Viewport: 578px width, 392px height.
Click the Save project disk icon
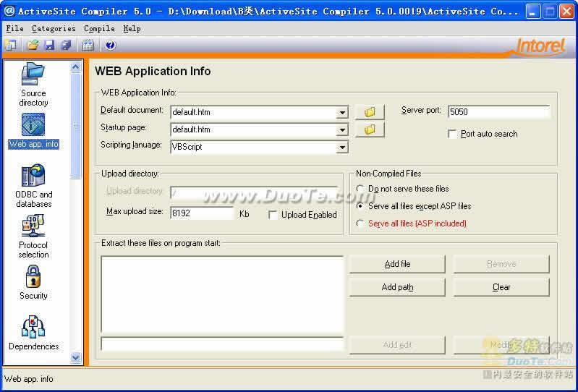click(49, 46)
